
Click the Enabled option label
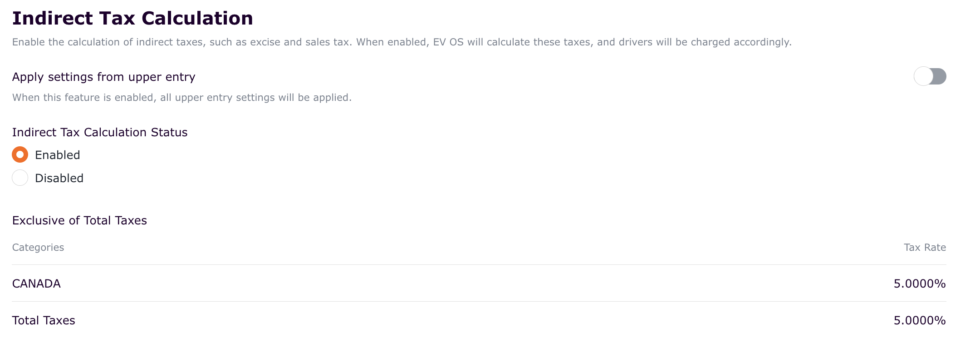[x=58, y=155]
